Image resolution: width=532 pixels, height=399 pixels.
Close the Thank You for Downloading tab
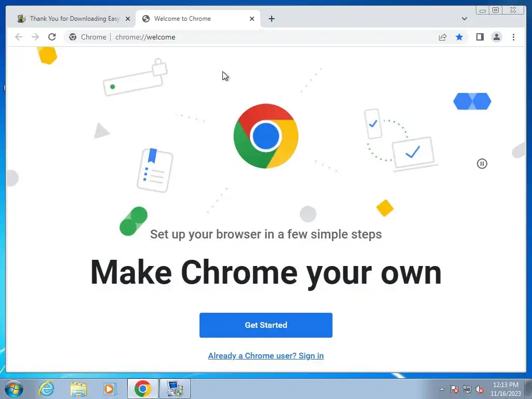(x=128, y=19)
